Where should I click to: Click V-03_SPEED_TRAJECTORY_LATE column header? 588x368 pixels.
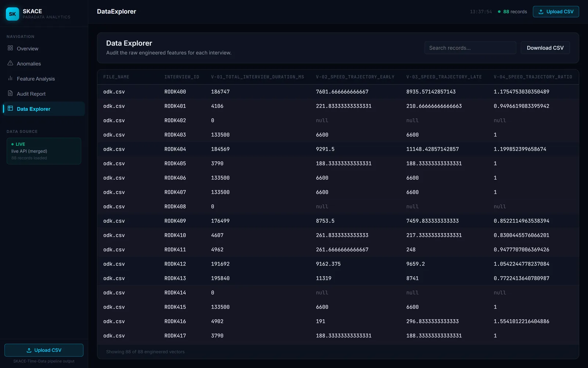(444, 77)
